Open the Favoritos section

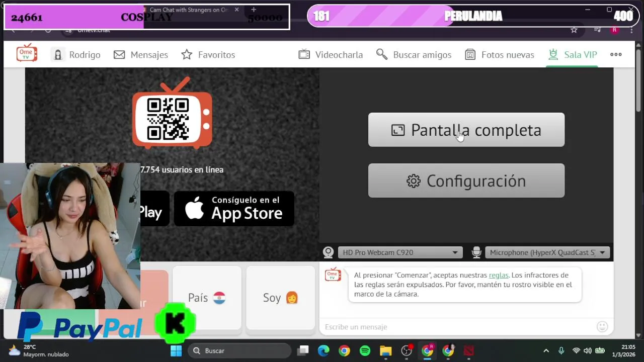pos(208,55)
